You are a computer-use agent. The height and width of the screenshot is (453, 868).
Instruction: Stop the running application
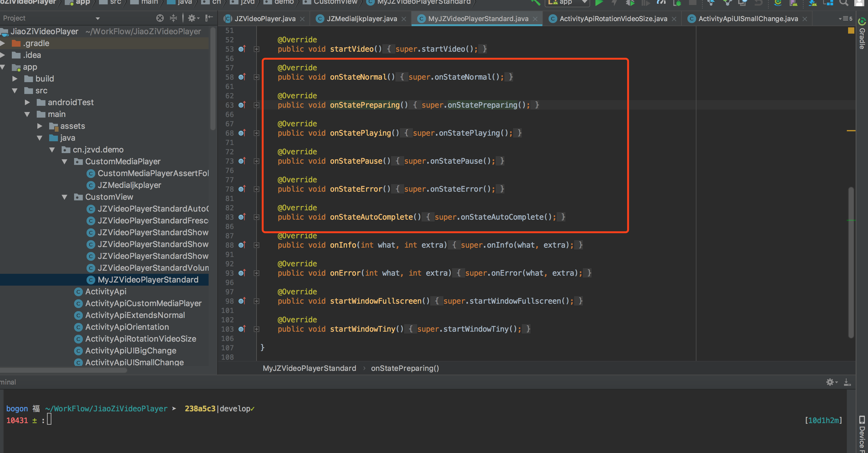click(693, 2)
